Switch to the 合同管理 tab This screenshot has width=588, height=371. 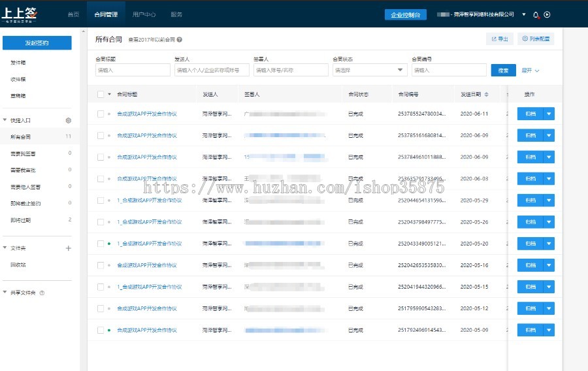click(x=106, y=14)
